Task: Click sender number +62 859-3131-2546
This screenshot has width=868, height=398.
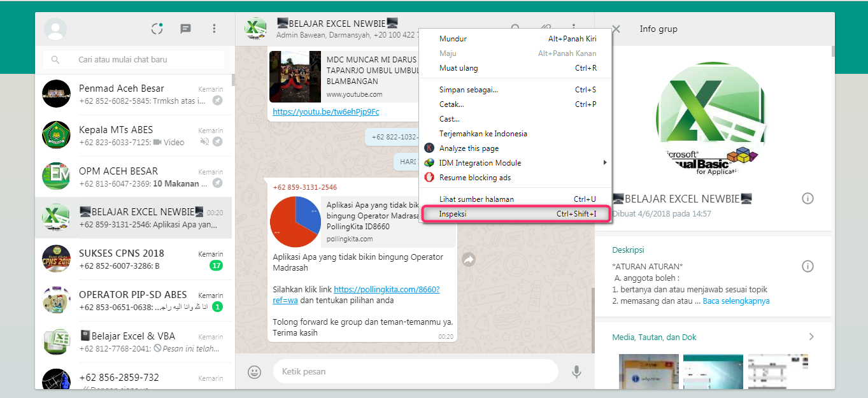Action: click(x=305, y=187)
